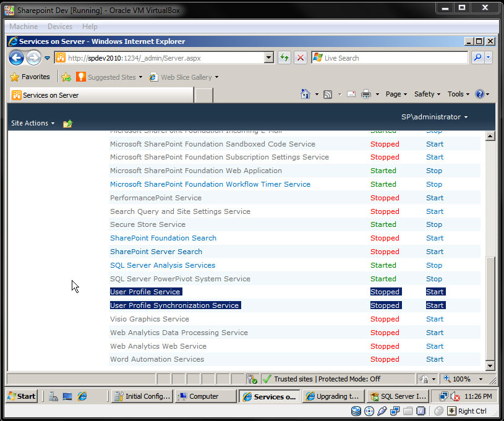
Task: Click the Print icon
Action: 365,94
